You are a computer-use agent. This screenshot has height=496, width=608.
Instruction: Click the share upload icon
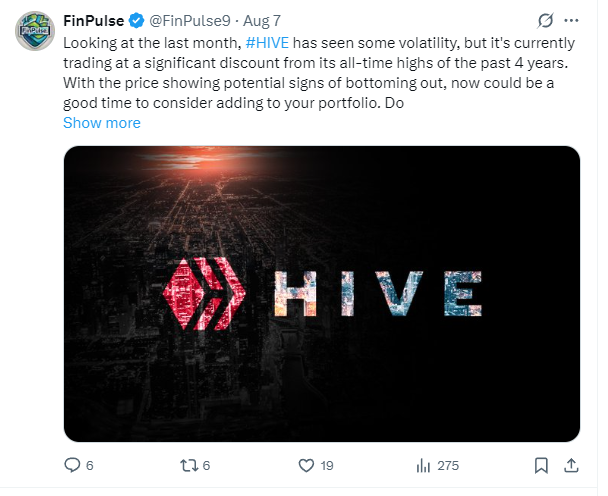click(x=571, y=465)
